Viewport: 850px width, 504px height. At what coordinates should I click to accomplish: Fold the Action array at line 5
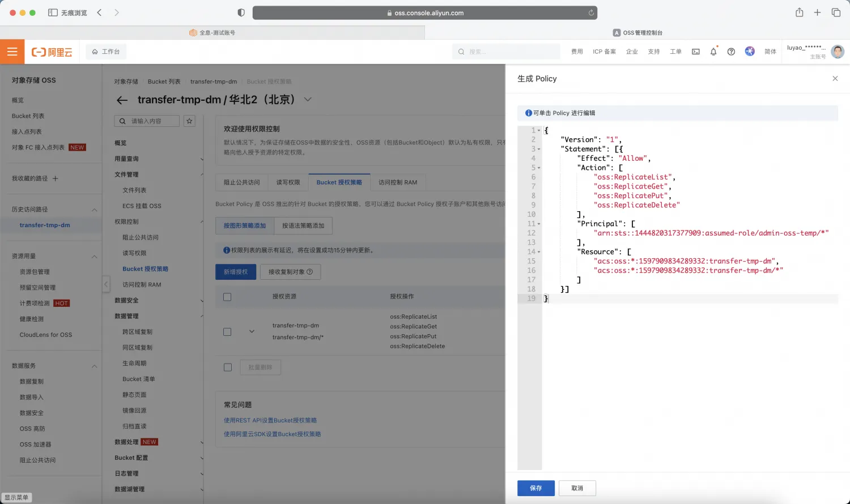click(x=539, y=168)
